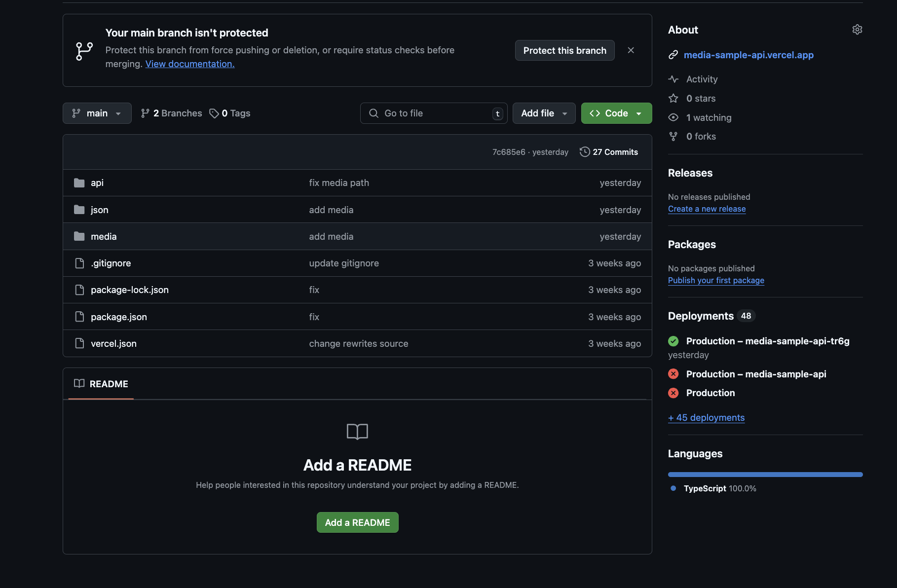897x588 pixels.
Task: Open the main branch selector dropdown
Action: click(97, 113)
